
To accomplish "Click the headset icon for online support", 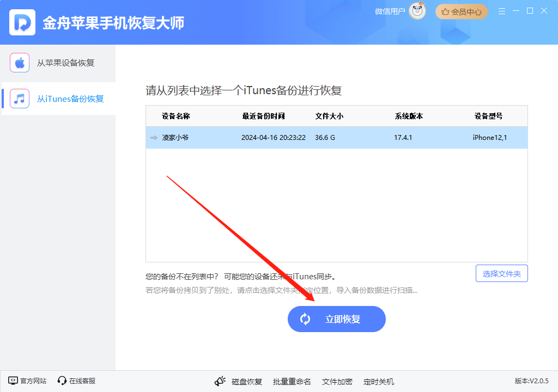I will (x=62, y=381).
